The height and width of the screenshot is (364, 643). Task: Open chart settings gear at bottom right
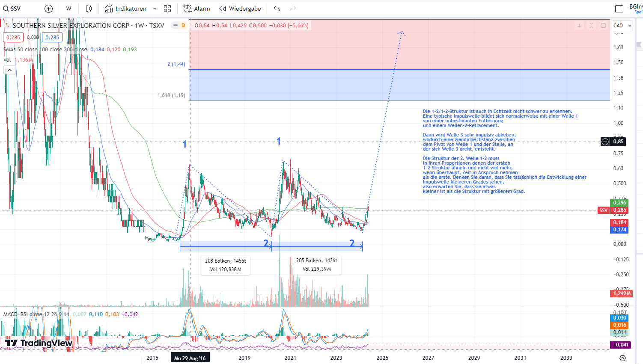pos(622,358)
